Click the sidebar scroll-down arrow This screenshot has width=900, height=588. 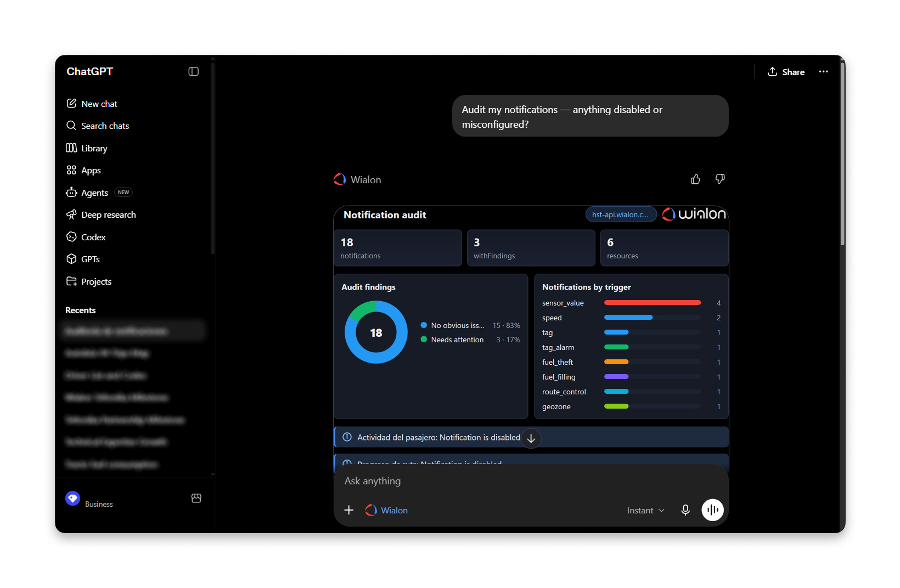pos(212,474)
